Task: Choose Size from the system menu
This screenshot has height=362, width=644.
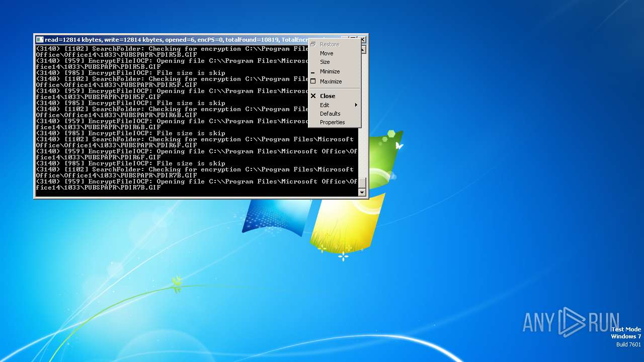Action: click(335, 62)
